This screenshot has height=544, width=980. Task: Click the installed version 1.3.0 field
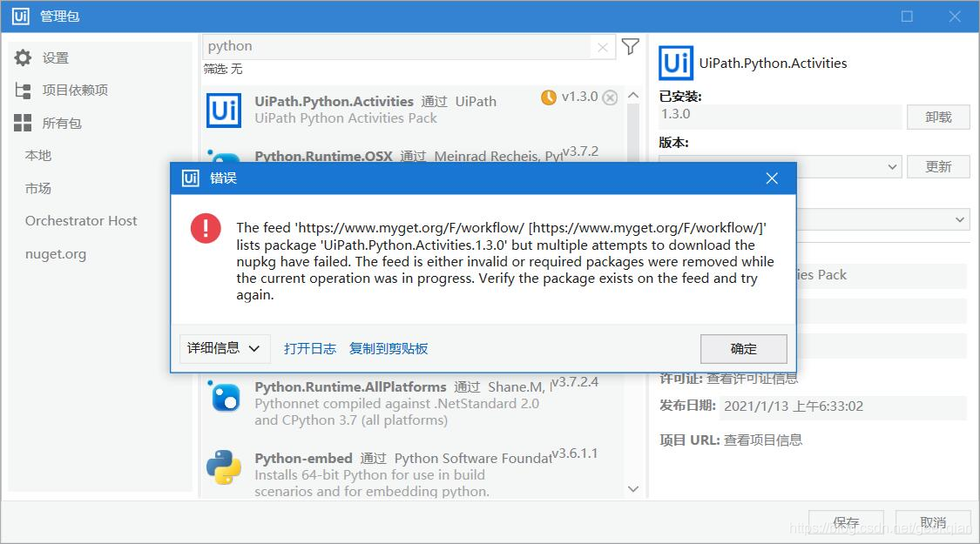click(x=780, y=115)
